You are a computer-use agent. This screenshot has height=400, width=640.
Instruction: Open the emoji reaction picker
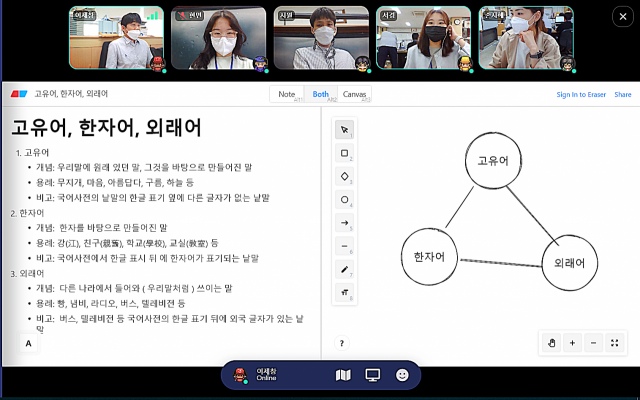click(x=402, y=375)
